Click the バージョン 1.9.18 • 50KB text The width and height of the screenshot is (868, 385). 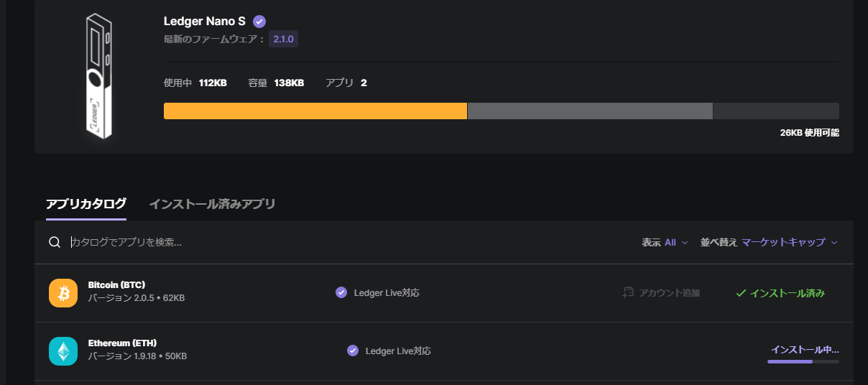(x=138, y=356)
